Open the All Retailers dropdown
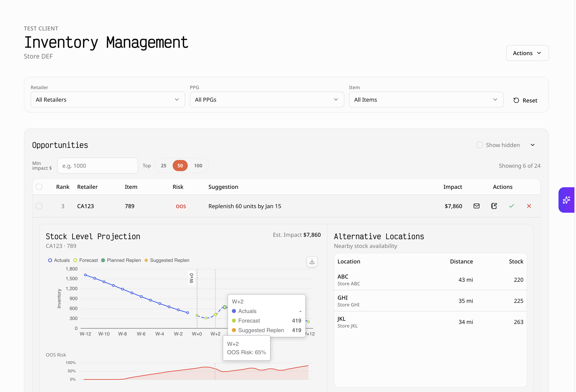This screenshot has width=576, height=392. 108,100
